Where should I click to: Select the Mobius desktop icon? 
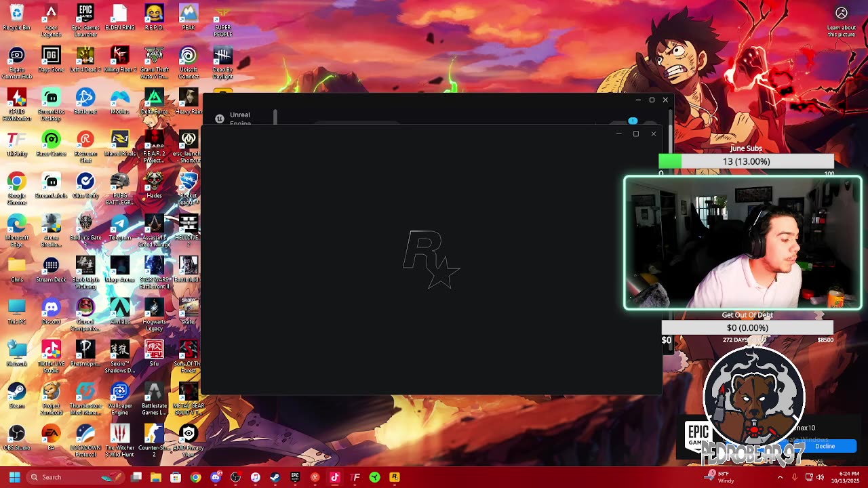point(120,102)
